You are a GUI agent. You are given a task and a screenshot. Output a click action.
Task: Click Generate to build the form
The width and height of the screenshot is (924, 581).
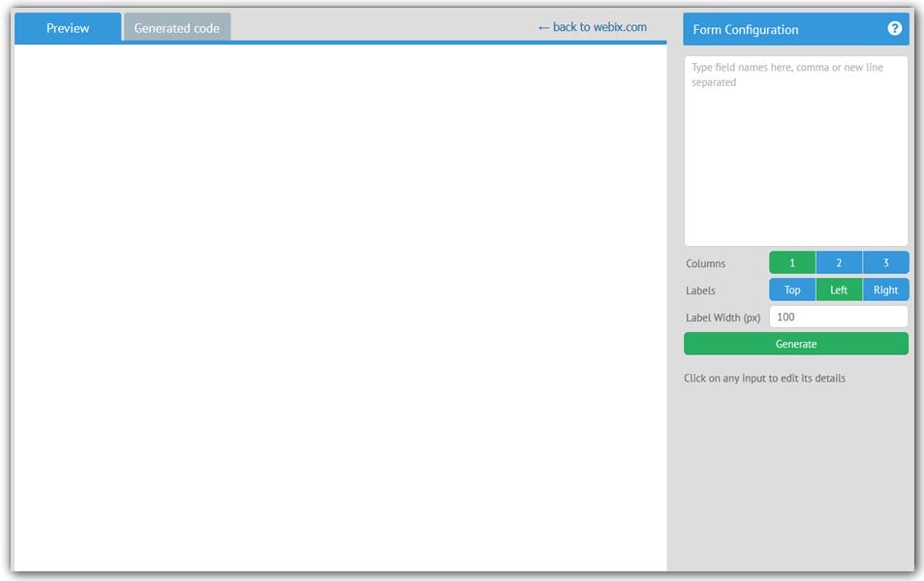coord(796,343)
